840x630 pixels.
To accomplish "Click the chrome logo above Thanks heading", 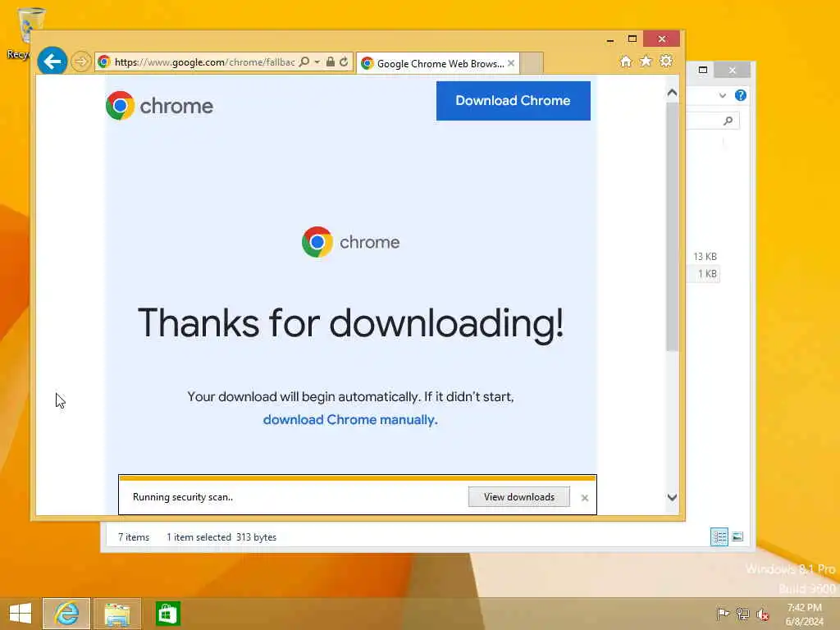I will [351, 242].
